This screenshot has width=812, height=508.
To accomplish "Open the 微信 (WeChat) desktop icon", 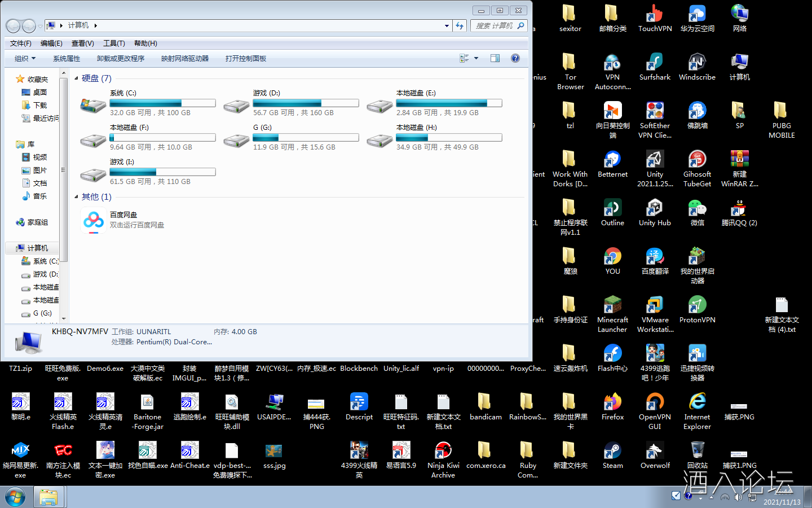I will click(x=697, y=212).
